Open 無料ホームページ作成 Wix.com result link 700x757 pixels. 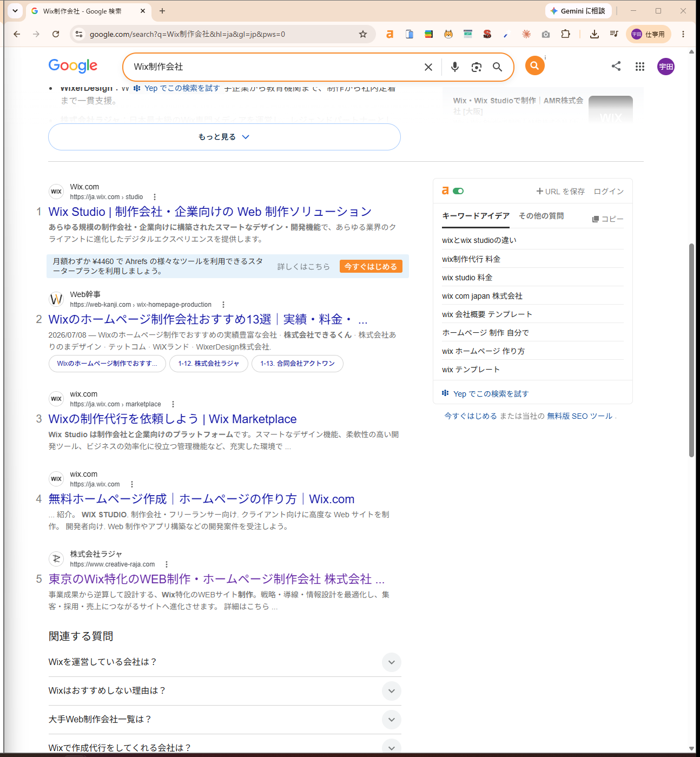201,499
